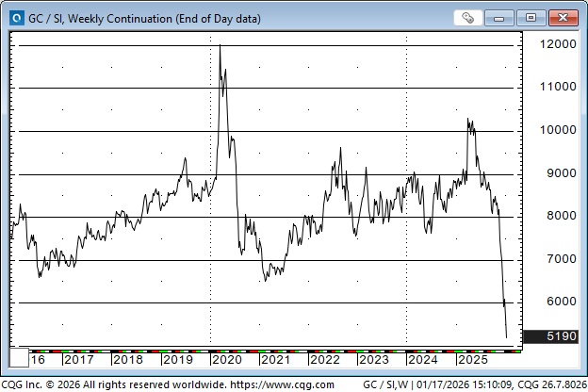Select the 2025 label on time axis
This screenshot has width=588, height=392.
(471, 360)
